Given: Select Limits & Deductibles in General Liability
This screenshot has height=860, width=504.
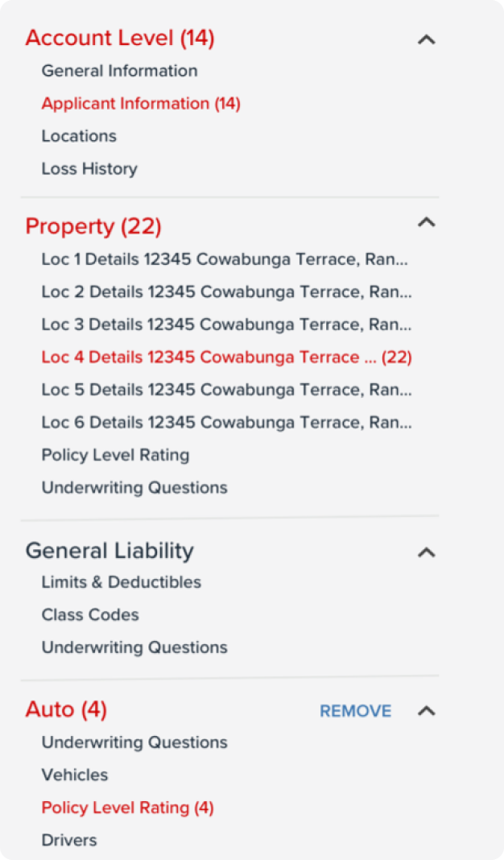Looking at the screenshot, I should pos(121,582).
